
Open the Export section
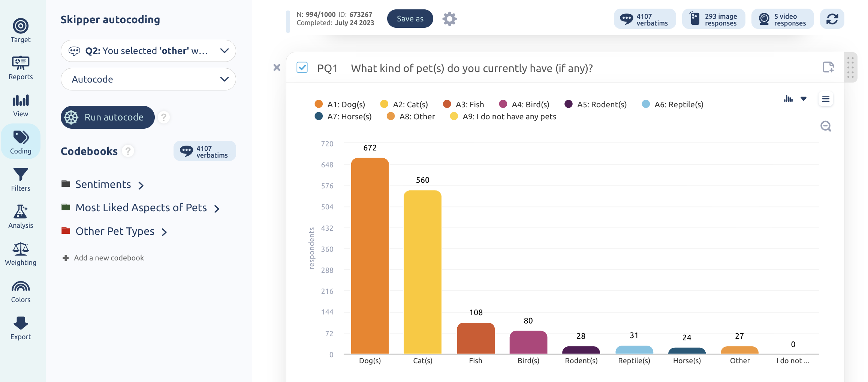pyautogui.click(x=21, y=328)
